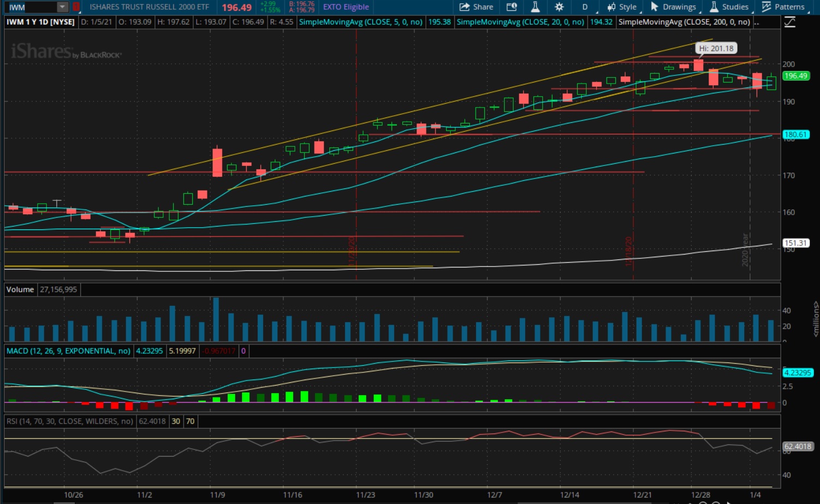
Task: Click the Hi: 201.18 price bubble
Action: click(716, 49)
